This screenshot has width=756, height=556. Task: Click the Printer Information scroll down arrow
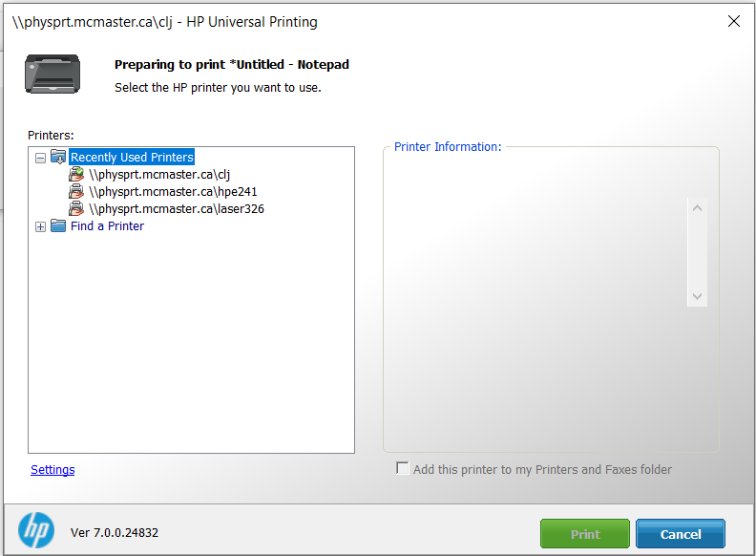pyautogui.click(x=697, y=296)
